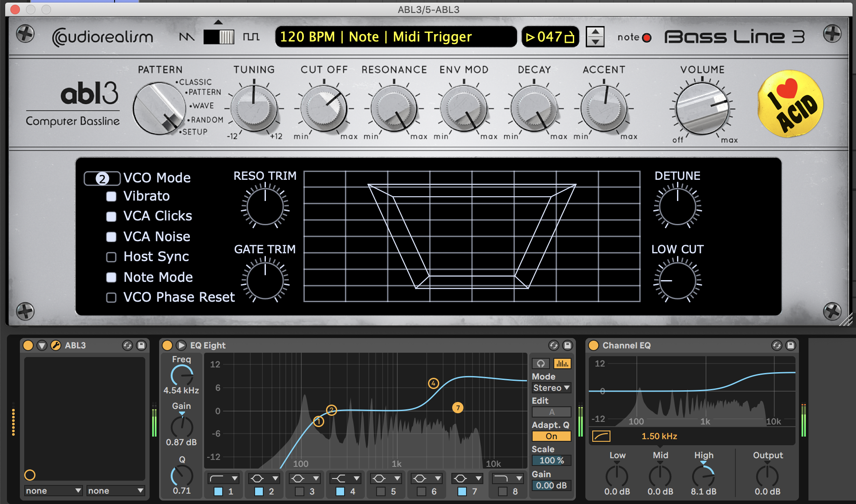The width and height of the screenshot is (856, 504).
Task: Select the square waveform icon
Action: click(251, 37)
